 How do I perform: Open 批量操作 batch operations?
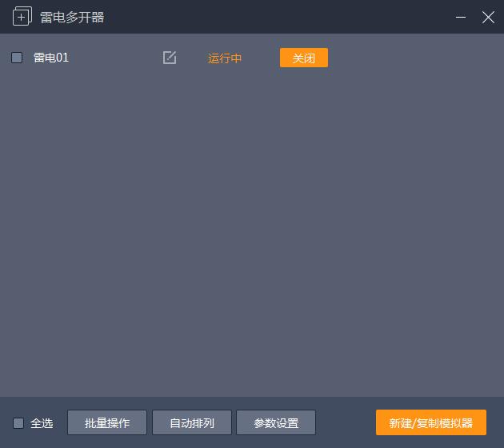coord(107,422)
